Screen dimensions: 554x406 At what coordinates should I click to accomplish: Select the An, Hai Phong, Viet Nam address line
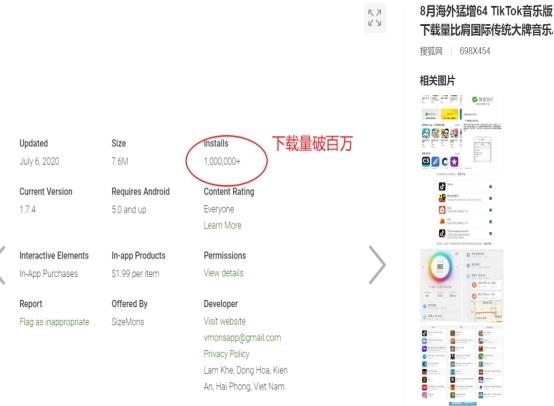(244, 387)
